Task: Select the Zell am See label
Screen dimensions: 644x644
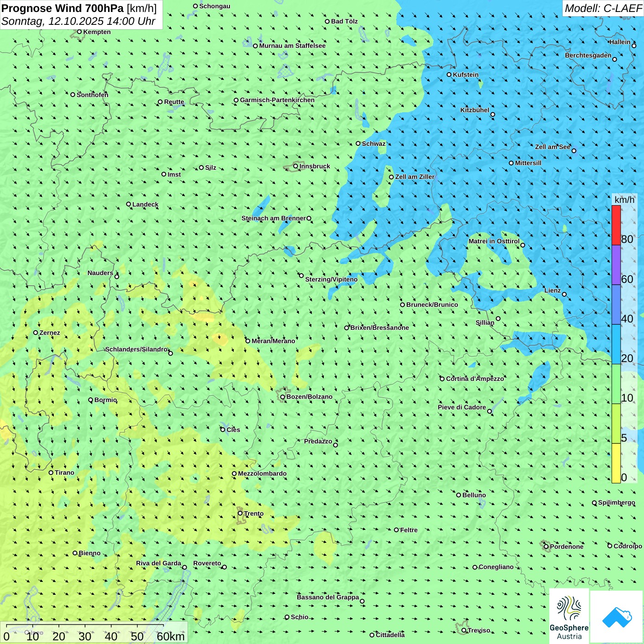Action: (x=552, y=147)
